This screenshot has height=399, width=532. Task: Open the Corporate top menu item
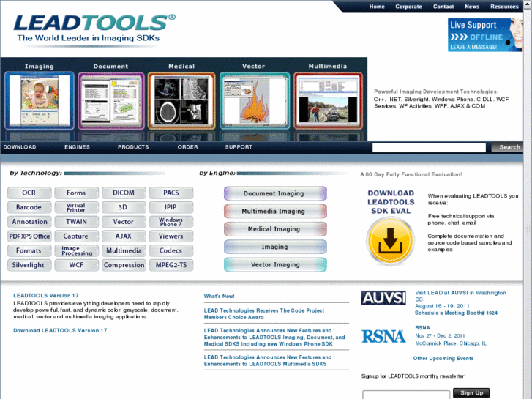pyautogui.click(x=408, y=7)
